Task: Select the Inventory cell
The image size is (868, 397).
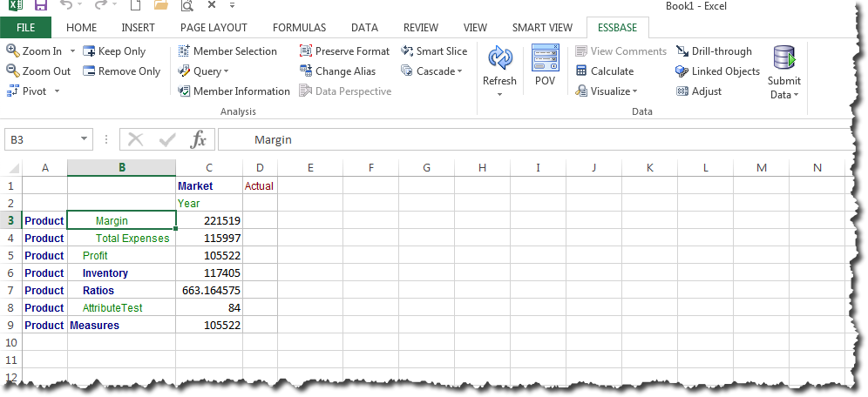Action: tap(122, 273)
